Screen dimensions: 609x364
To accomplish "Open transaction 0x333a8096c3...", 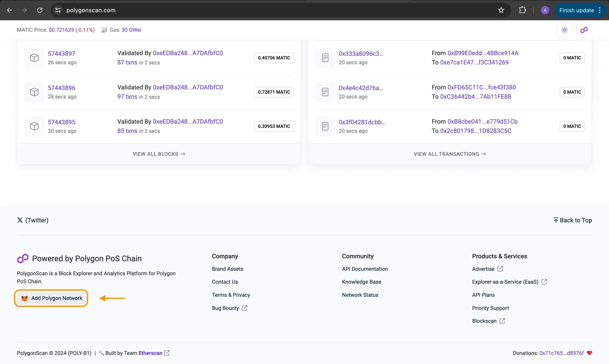I will [361, 53].
